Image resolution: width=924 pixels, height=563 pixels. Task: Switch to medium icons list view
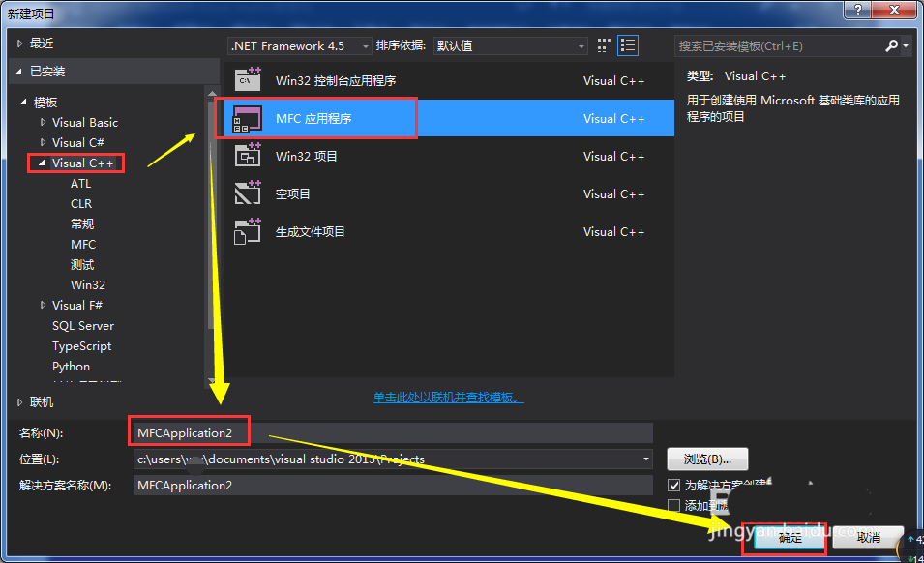(628, 45)
